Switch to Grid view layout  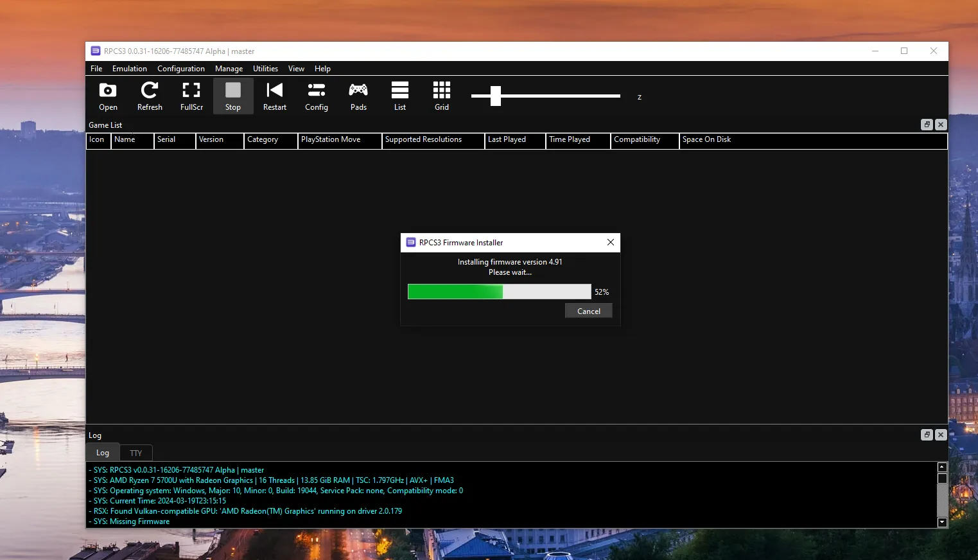click(442, 96)
